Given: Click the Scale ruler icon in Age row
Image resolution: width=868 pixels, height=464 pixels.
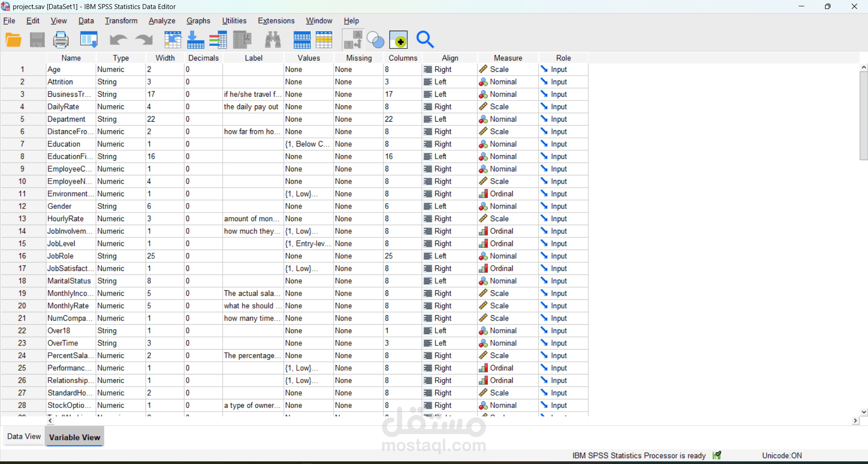Looking at the screenshot, I should [x=483, y=69].
